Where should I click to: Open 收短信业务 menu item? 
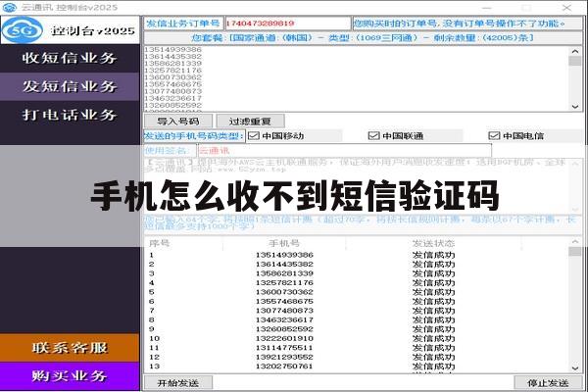tap(70, 58)
